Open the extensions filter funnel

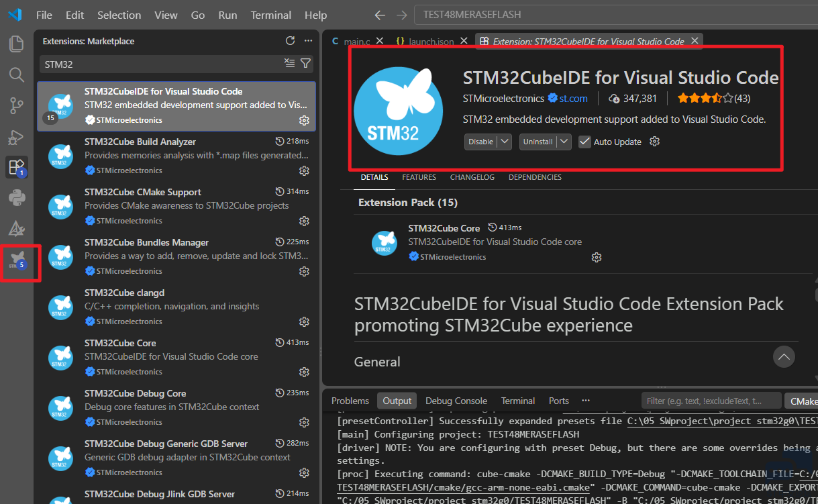click(305, 63)
